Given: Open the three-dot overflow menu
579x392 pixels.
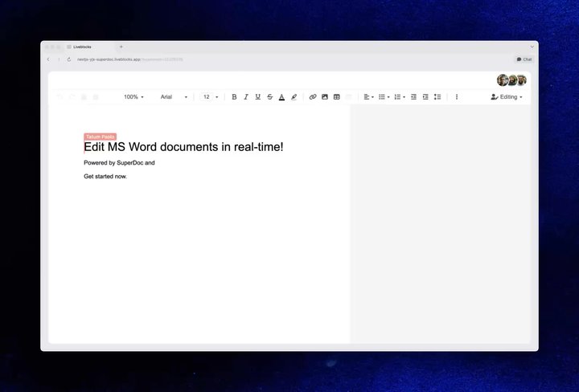Looking at the screenshot, I should [x=457, y=97].
